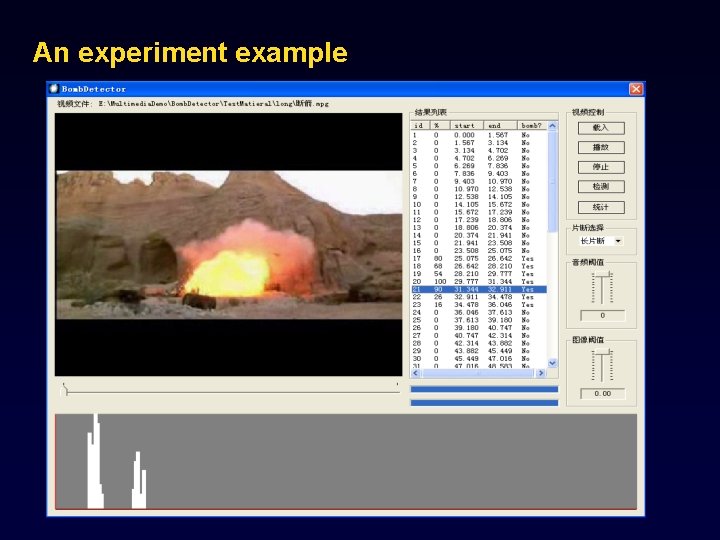Click the result list scroll-right arrow
Viewport: 720px width, 540px height.
[x=541, y=373]
